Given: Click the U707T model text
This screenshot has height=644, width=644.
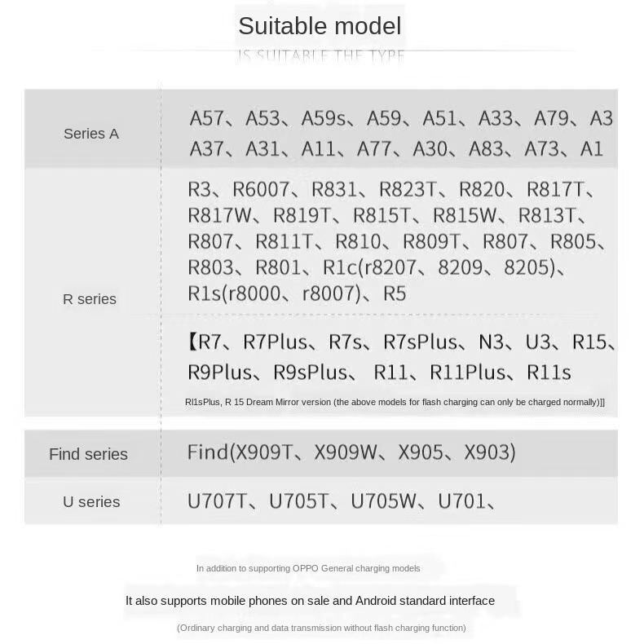Looking at the screenshot, I should [217, 501].
